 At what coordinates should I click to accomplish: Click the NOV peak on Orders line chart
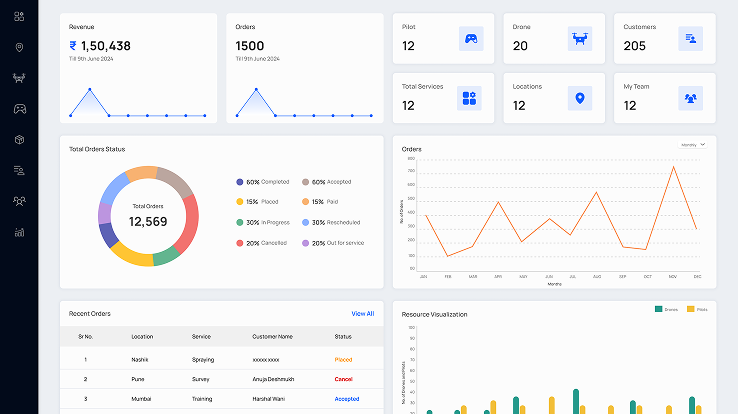(673, 167)
